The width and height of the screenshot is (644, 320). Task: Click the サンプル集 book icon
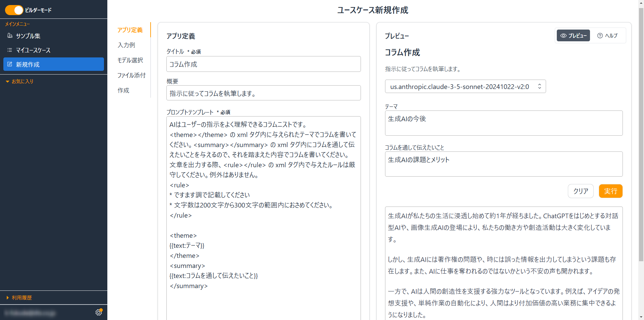click(x=10, y=36)
